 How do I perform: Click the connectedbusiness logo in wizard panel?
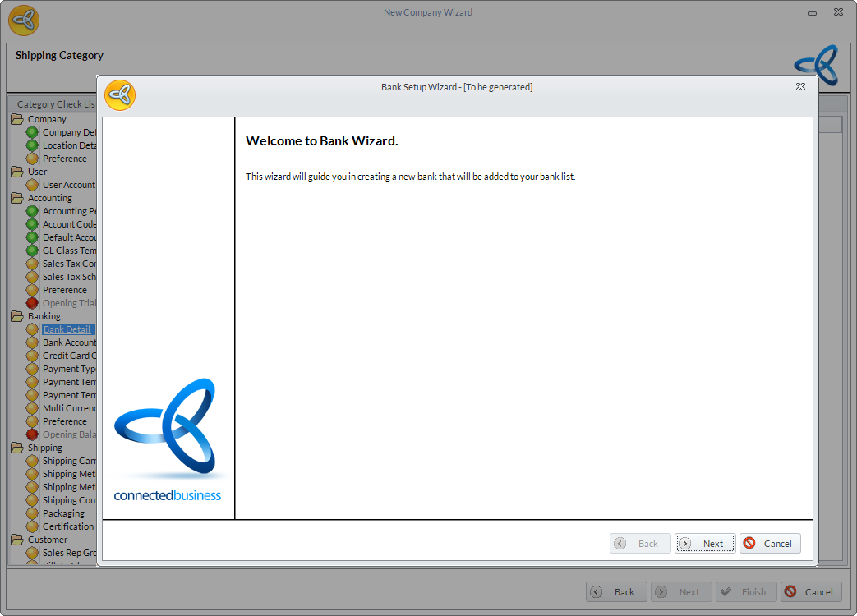pos(168,440)
